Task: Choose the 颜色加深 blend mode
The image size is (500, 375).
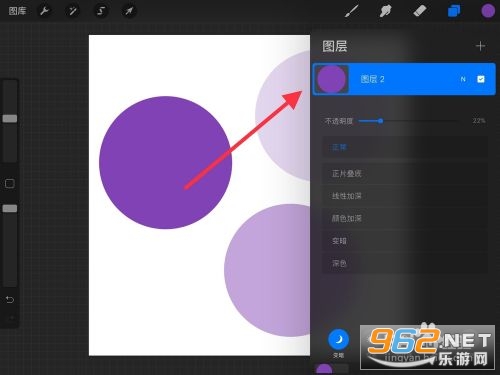Action: [405, 218]
